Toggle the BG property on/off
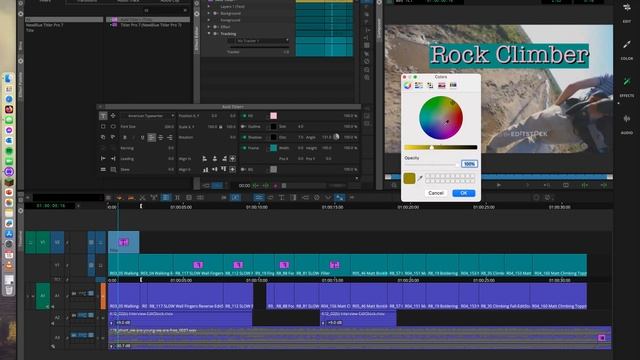The height and width of the screenshot is (360, 640). click(244, 169)
